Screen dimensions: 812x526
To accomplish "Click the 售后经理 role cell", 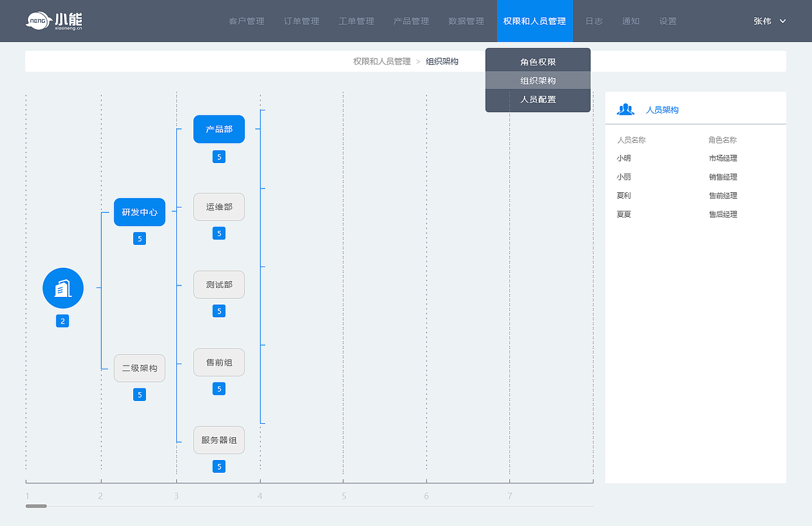I will pos(723,214).
